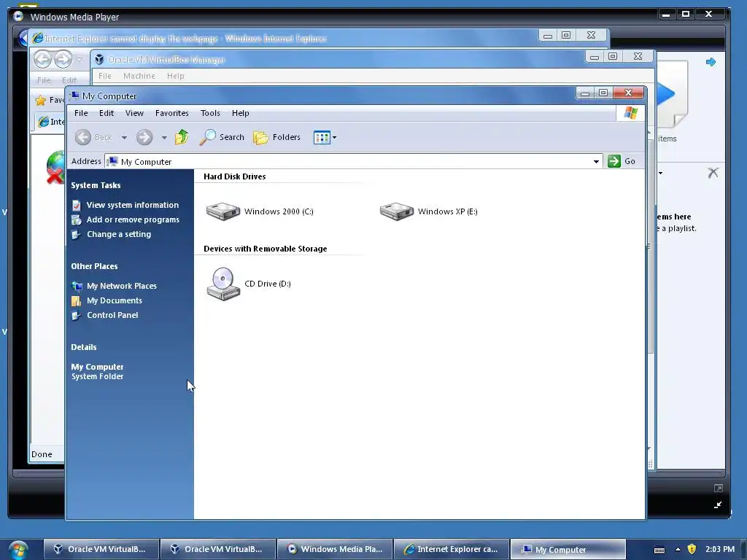
Task: Click Internet Explorer back arrow button
Action: coord(43,60)
